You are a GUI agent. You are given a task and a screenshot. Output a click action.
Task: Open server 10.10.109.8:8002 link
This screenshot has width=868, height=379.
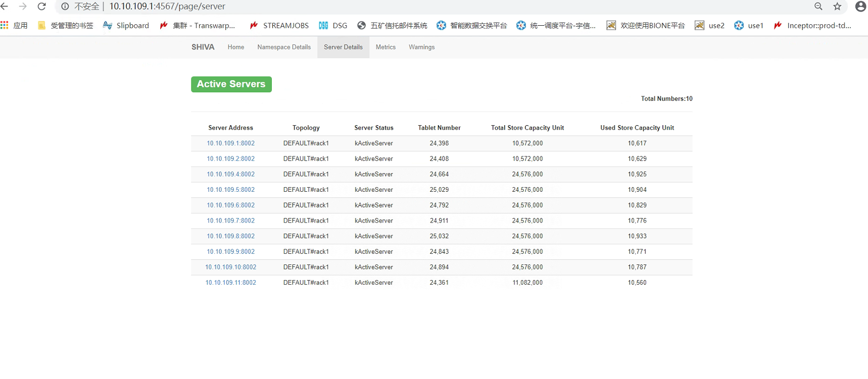coord(231,236)
